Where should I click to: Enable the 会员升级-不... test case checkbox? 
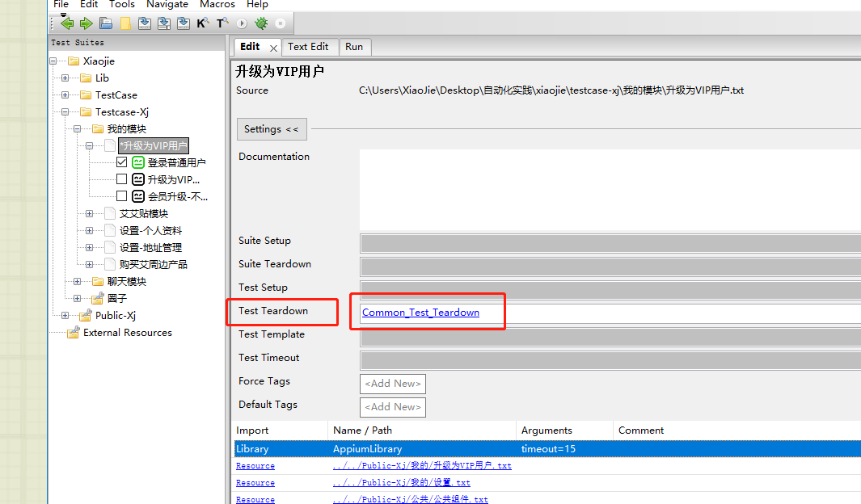(x=121, y=196)
